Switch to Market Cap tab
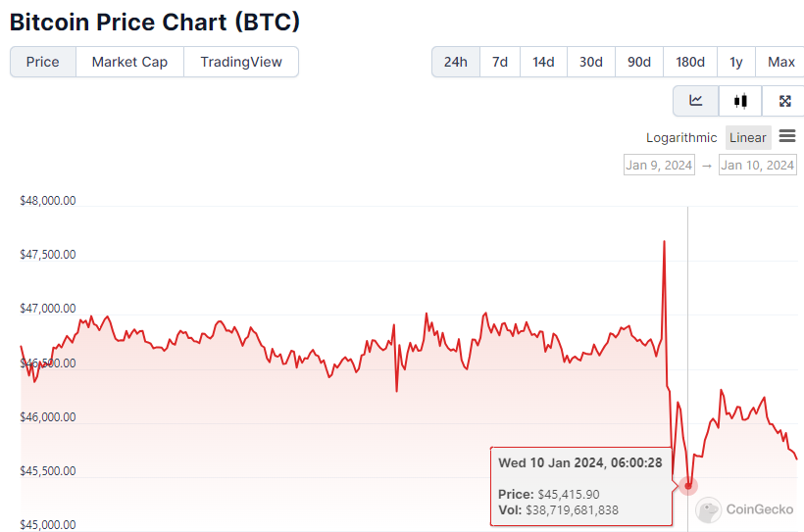Viewport: 804px width, 532px height. click(x=129, y=62)
